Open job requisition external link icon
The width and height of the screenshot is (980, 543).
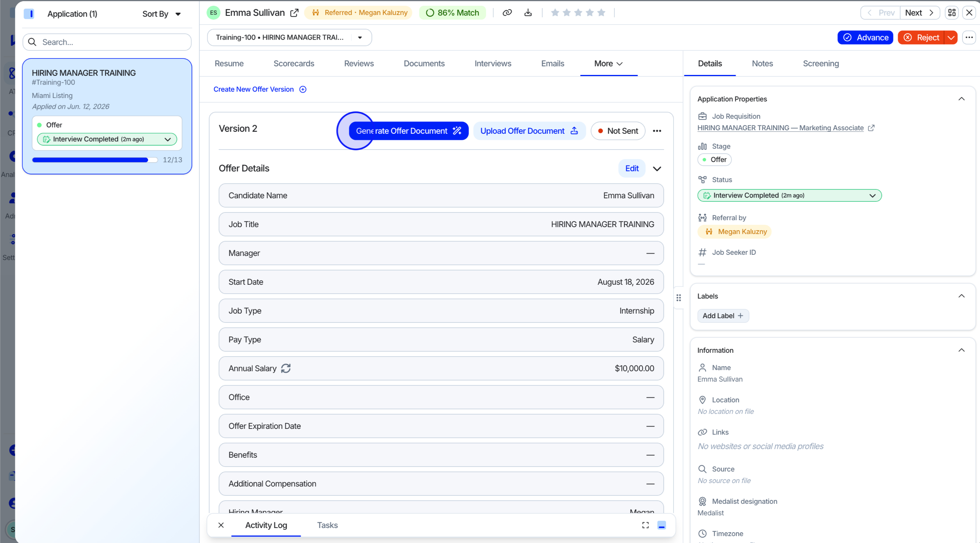[x=871, y=128]
